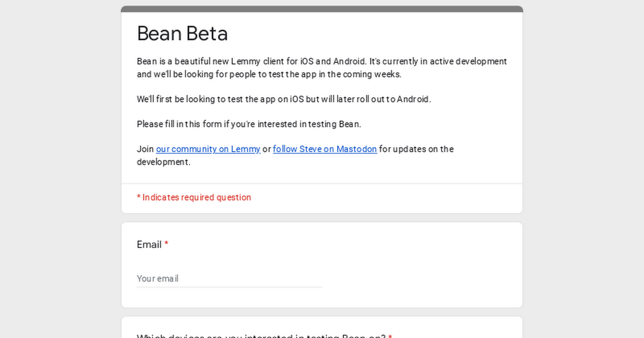
Task: Click the word "or" between the two links
Action: pyautogui.click(x=267, y=149)
